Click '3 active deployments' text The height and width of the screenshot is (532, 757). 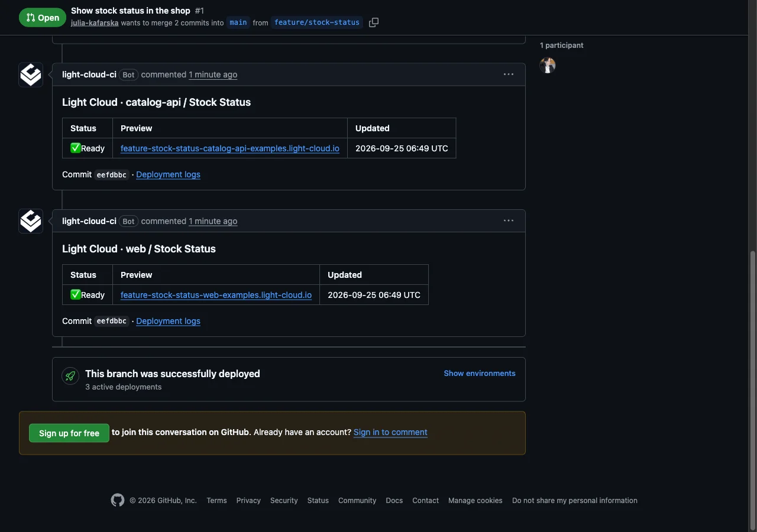(124, 387)
